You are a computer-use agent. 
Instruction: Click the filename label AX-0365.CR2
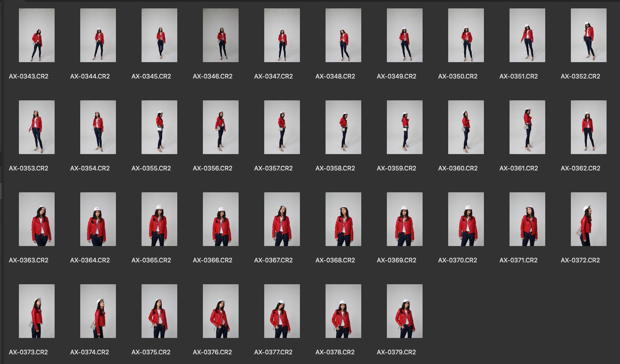[151, 260]
